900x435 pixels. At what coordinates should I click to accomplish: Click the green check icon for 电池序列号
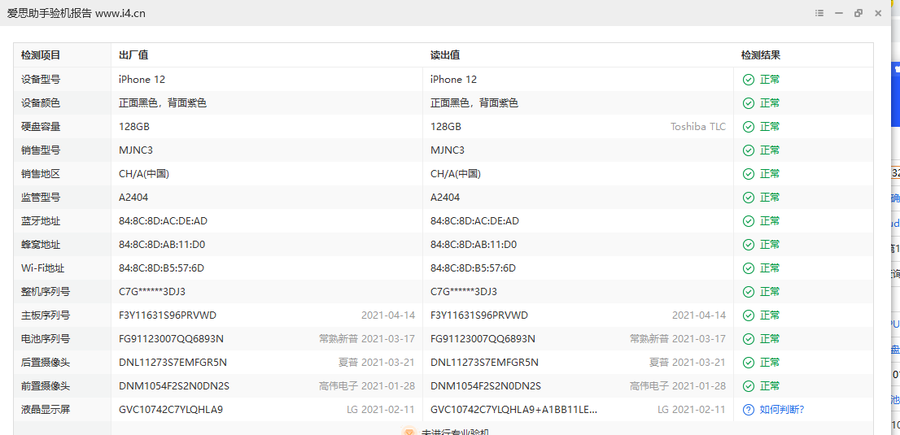[x=747, y=339]
